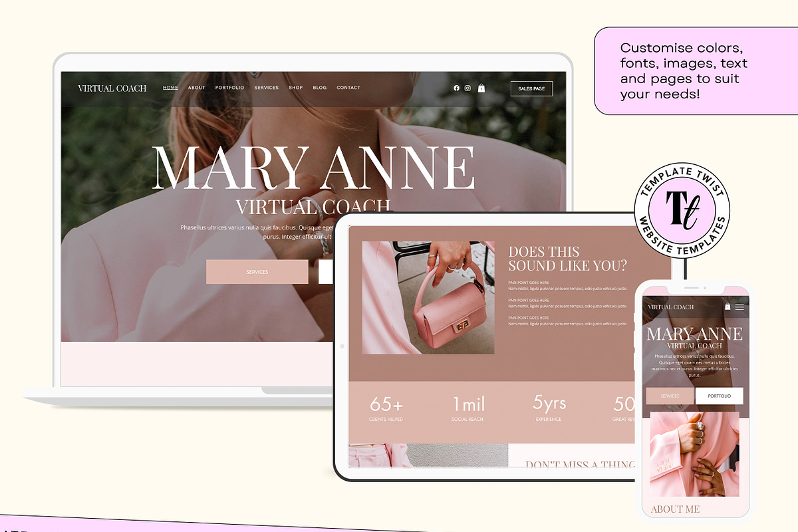Click the Facebook icon in laptop header
Screen dimensions: 798x532
tap(456, 88)
